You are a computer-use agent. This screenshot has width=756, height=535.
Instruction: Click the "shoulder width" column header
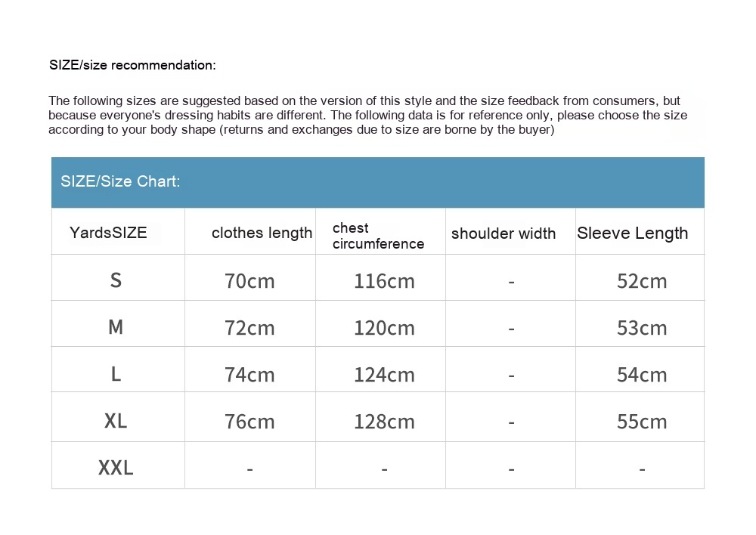pyautogui.click(x=503, y=233)
